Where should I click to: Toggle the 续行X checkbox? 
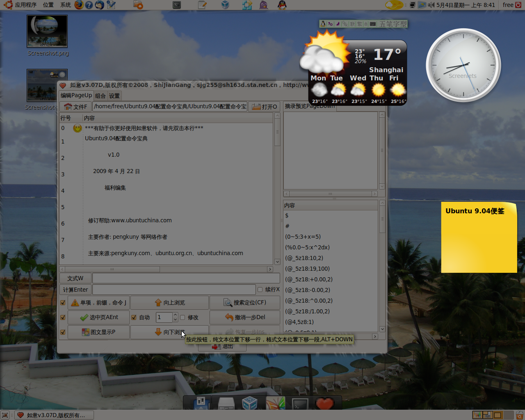tap(260, 290)
